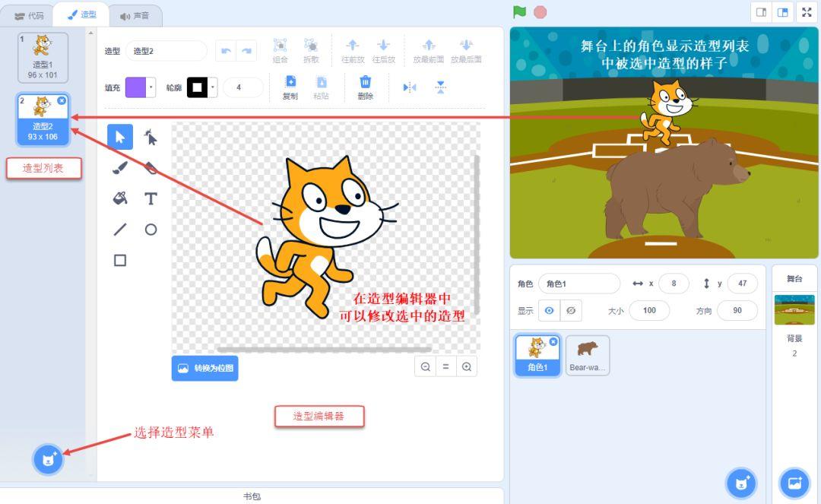
Task: Open the Choose a Backdrop button
Action: point(795,483)
